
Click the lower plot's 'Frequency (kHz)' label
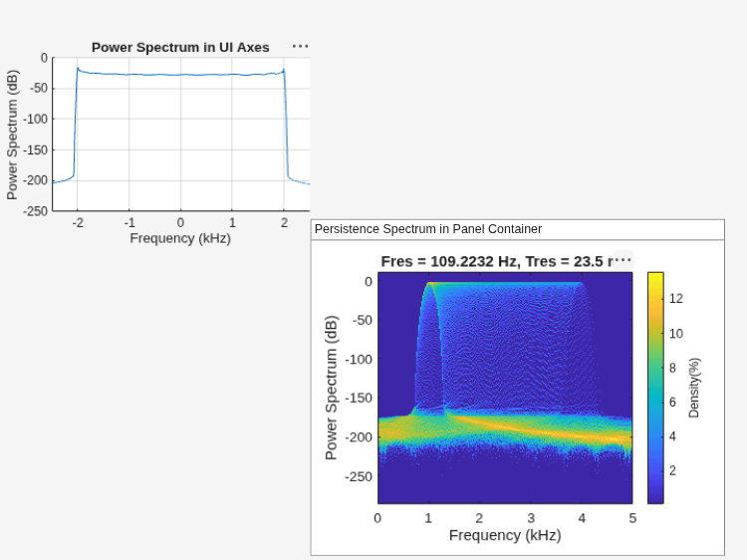505,535
